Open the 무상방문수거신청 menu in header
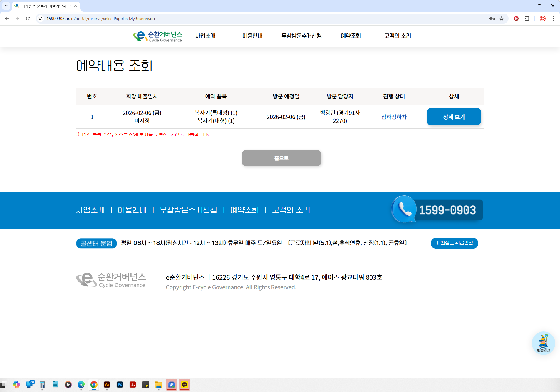 [x=301, y=36]
